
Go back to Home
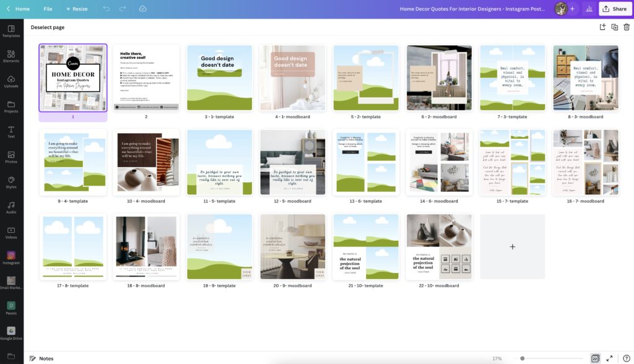(18, 9)
